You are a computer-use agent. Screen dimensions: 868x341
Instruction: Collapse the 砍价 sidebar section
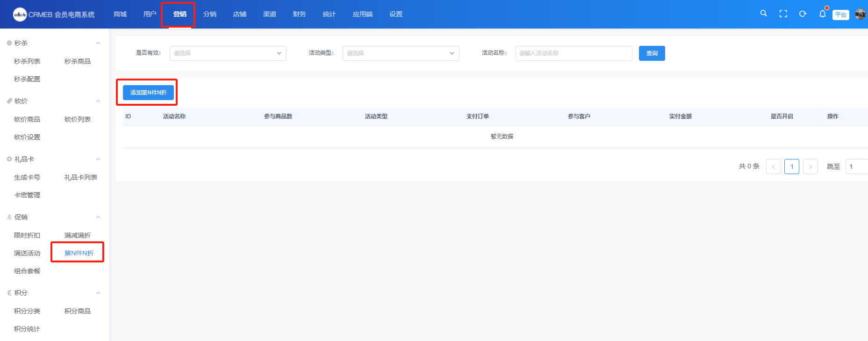tap(98, 101)
